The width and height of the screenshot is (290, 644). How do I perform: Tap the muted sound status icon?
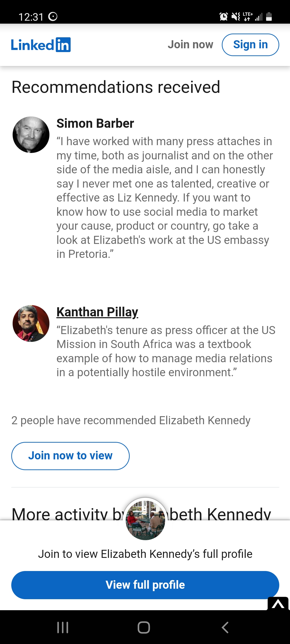[236, 17]
